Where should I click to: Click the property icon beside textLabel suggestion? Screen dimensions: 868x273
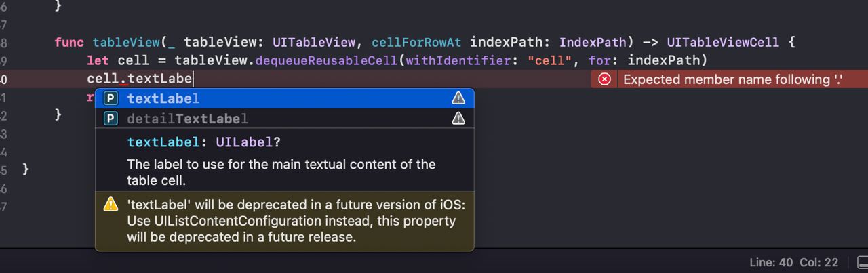pyautogui.click(x=111, y=99)
